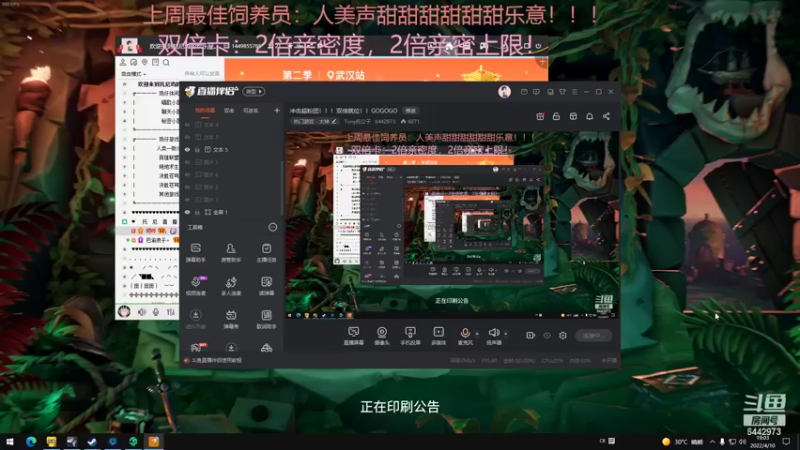
Task: Open the 弹幕助手 tool in the toolbox
Action: coord(195,253)
